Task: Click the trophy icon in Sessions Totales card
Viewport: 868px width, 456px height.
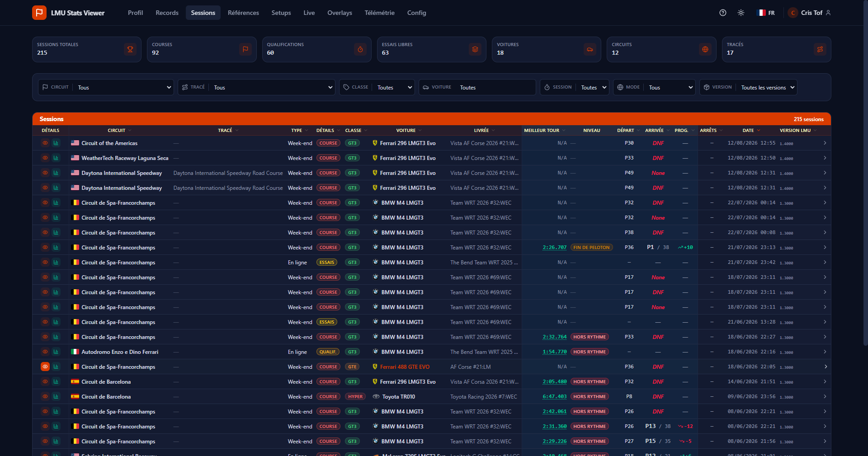Action: point(130,49)
